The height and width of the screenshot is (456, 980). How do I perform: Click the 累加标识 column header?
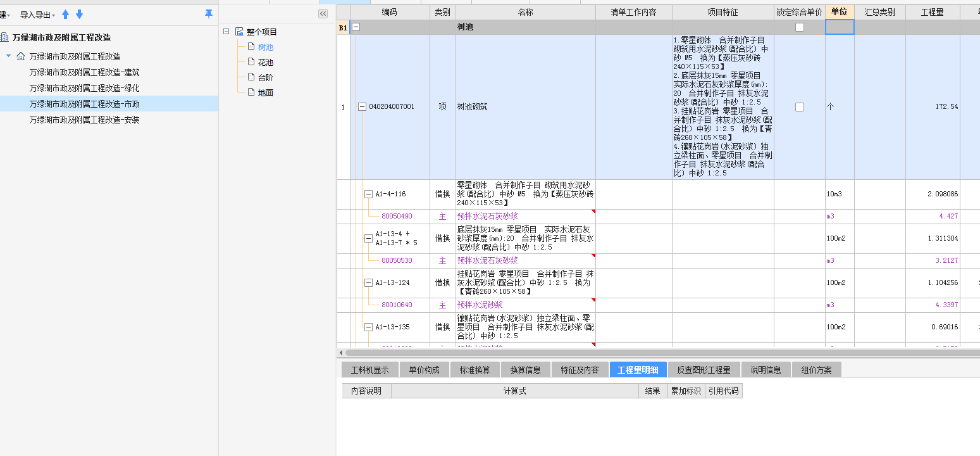click(x=686, y=391)
